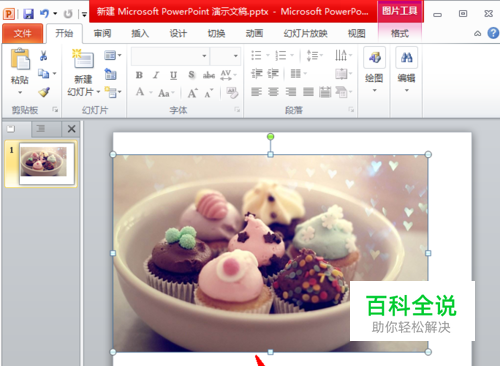Click the Copy icon
The width and height of the screenshot is (500, 366).
coord(43,73)
